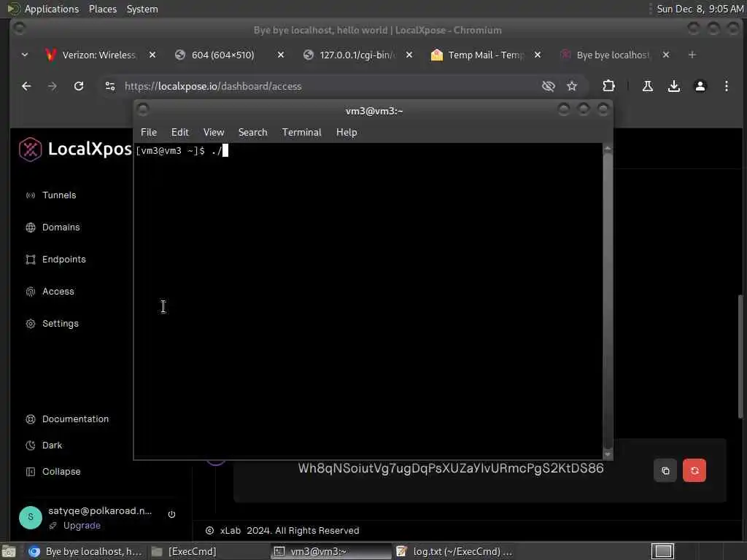Viewport: 747px width, 560px height.
Task: Open Documentation in the sidebar
Action: coord(75,419)
